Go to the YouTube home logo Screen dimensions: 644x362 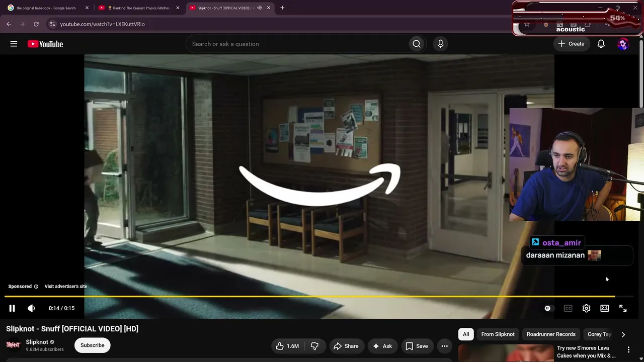45,44
